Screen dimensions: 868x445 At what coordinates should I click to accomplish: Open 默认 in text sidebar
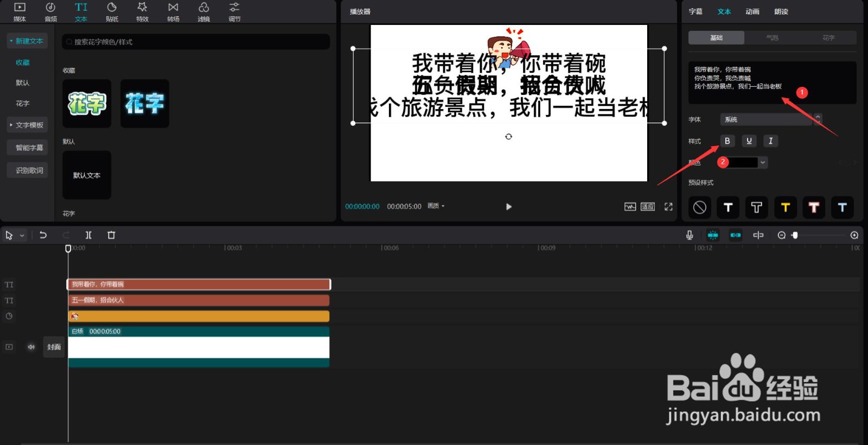pyautogui.click(x=23, y=83)
